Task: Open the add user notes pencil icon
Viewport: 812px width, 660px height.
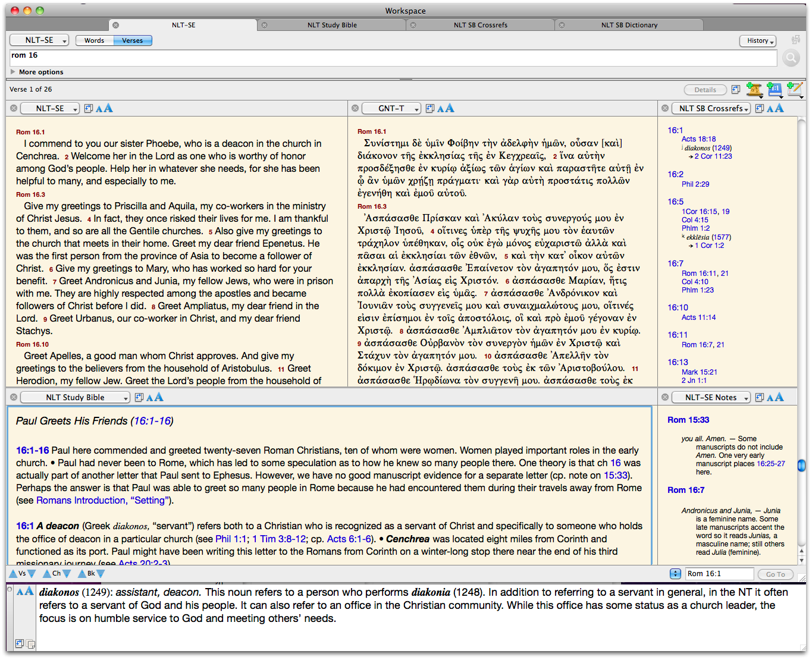Action: tap(795, 90)
